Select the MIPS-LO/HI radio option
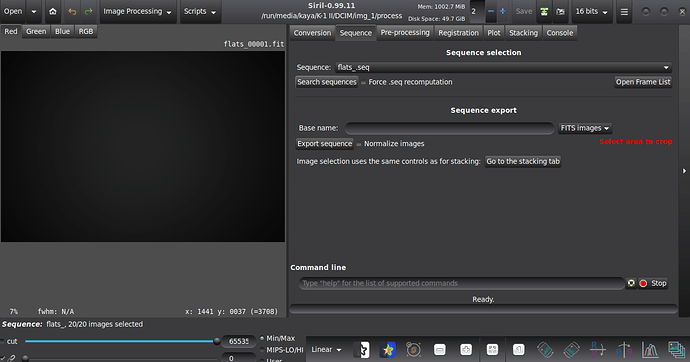The width and height of the screenshot is (690, 362). pos(262,350)
